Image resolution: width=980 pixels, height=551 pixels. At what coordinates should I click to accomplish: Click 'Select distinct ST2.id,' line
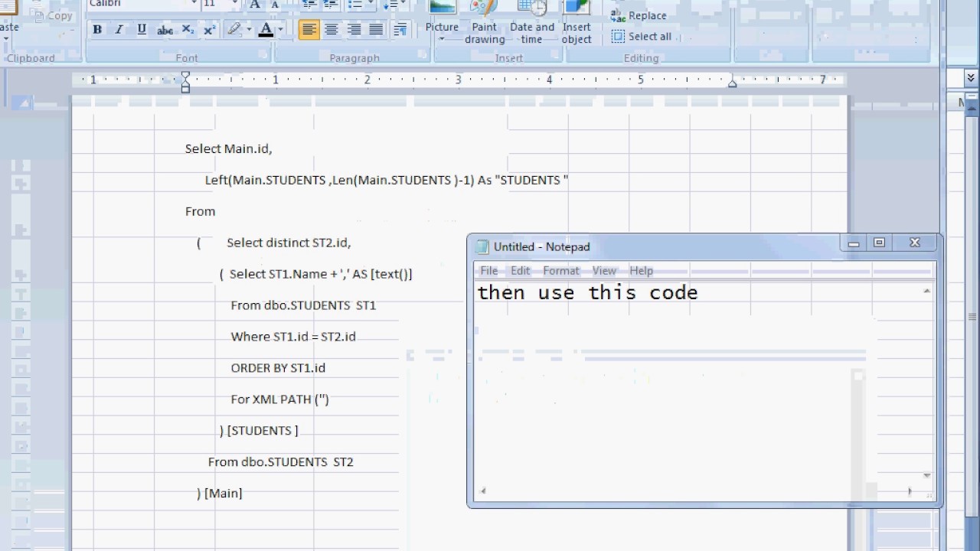[289, 243]
